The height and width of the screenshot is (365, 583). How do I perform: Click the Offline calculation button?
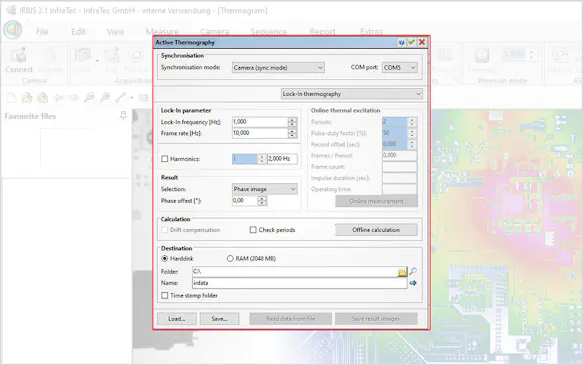click(x=376, y=230)
